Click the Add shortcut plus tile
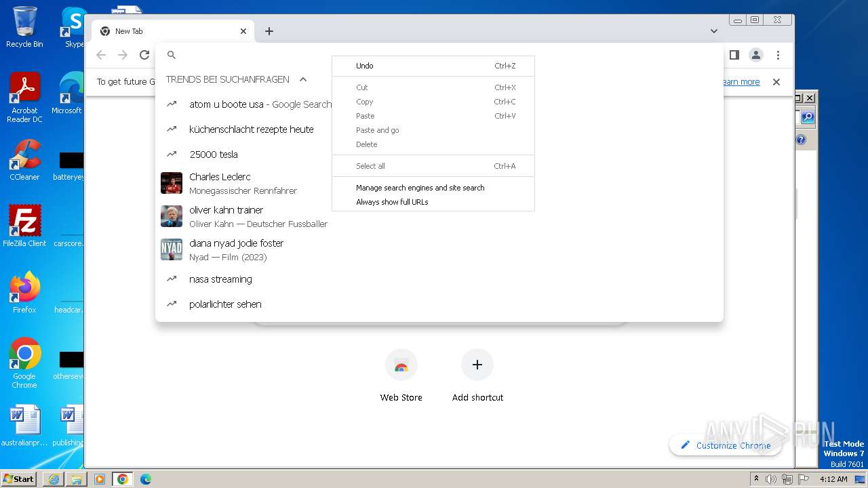This screenshot has height=488, width=868. tap(477, 376)
